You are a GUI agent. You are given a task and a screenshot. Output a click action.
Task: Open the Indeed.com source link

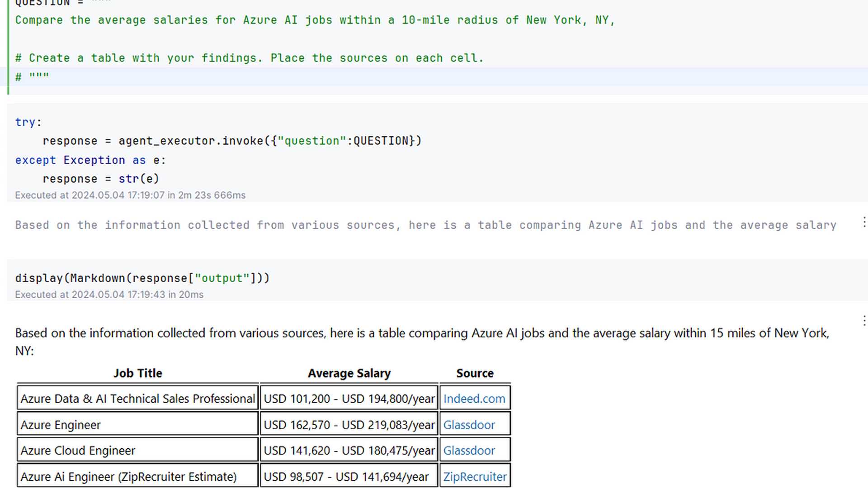pyautogui.click(x=474, y=399)
